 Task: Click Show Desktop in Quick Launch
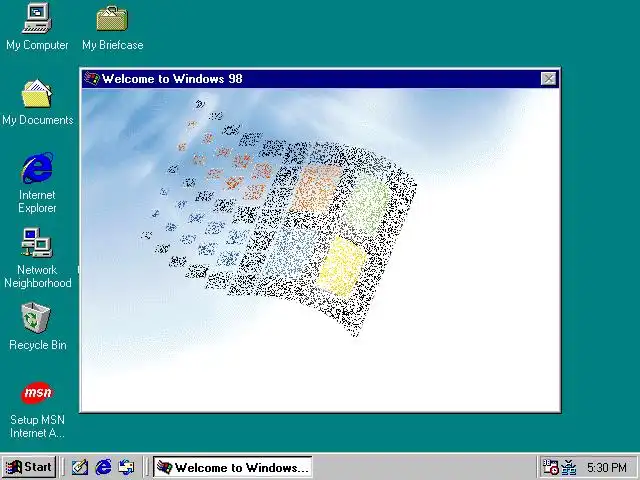(x=80, y=467)
